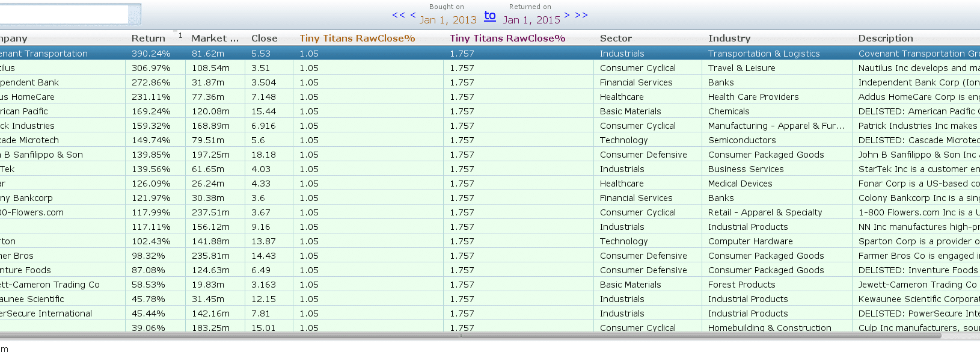
Task: Click the Retail - Apparel & Specialty cell
Action: pyautogui.click(x=777, y=212)
